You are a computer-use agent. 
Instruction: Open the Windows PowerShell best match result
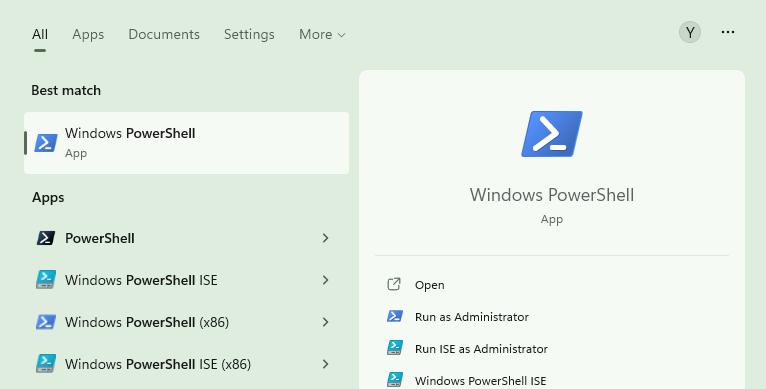[186, 143]
